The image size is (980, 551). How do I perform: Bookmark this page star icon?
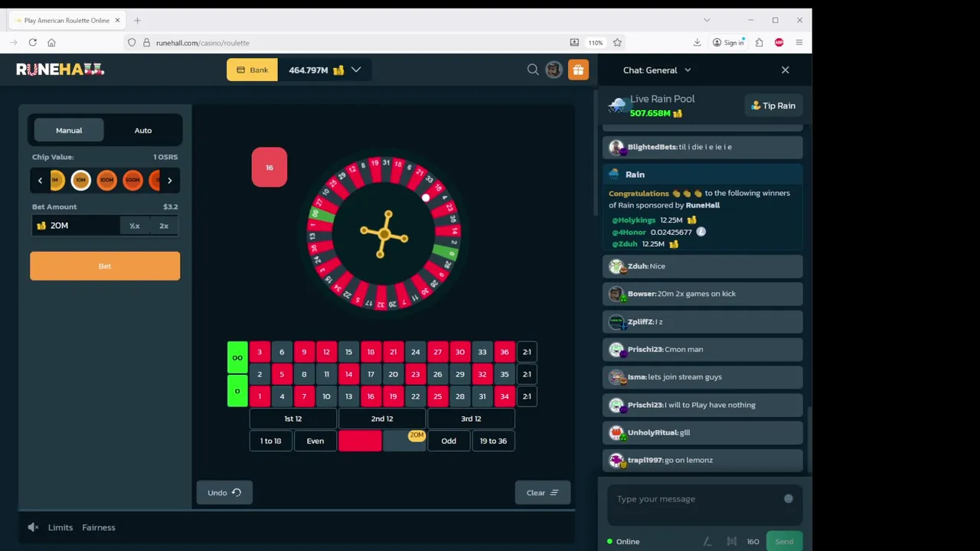(x=617, y=43)
